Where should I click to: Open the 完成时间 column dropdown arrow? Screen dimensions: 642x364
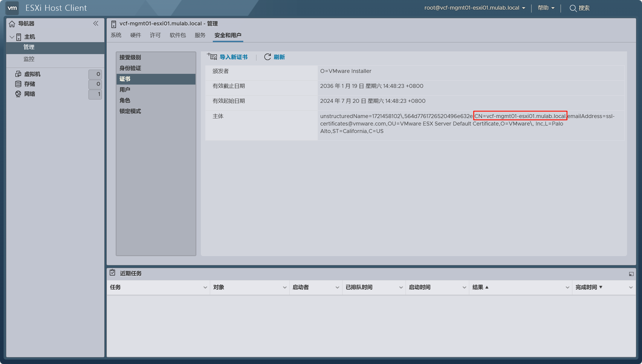(x=631, y=287)
